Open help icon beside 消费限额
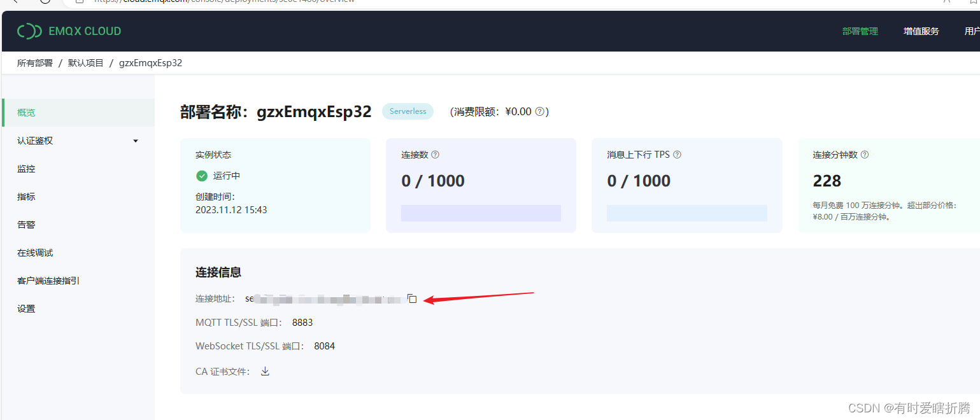This screenshot has width=980, height=420. point(539,111)
